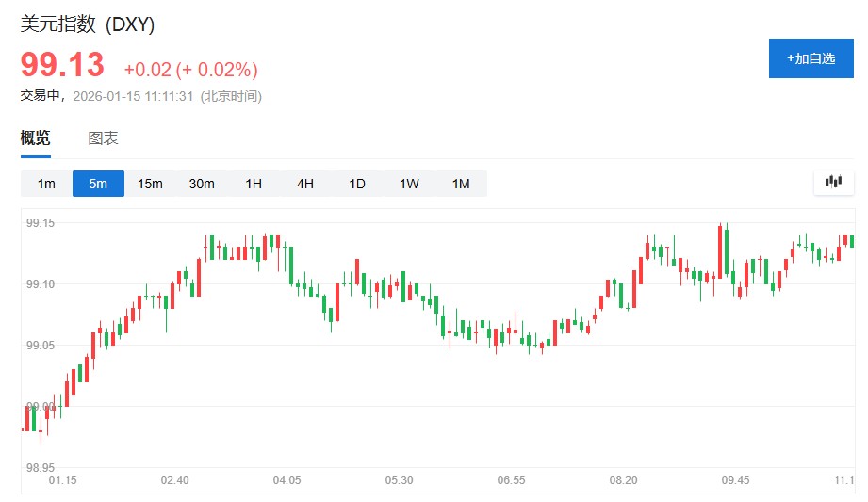Switch to the 概览 tab
The width and height of the screenshot is (868, 502).
(x=36, y=138)
